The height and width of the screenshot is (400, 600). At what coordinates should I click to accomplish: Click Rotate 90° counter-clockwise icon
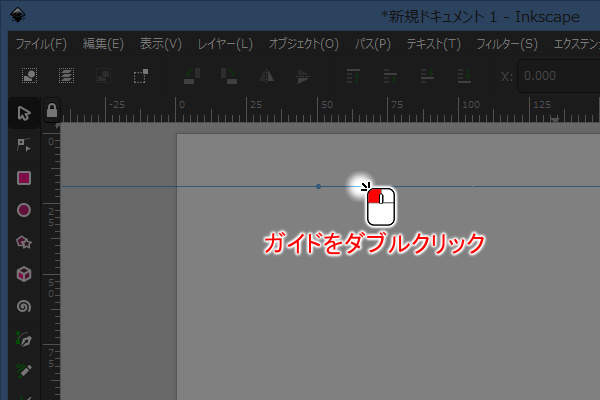point(192,76)
